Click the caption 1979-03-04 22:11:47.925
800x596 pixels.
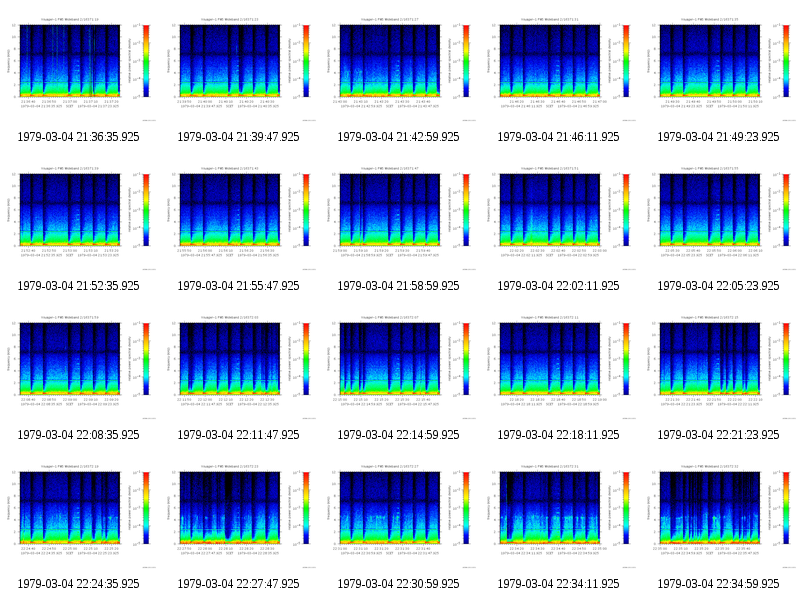(238, 435)
